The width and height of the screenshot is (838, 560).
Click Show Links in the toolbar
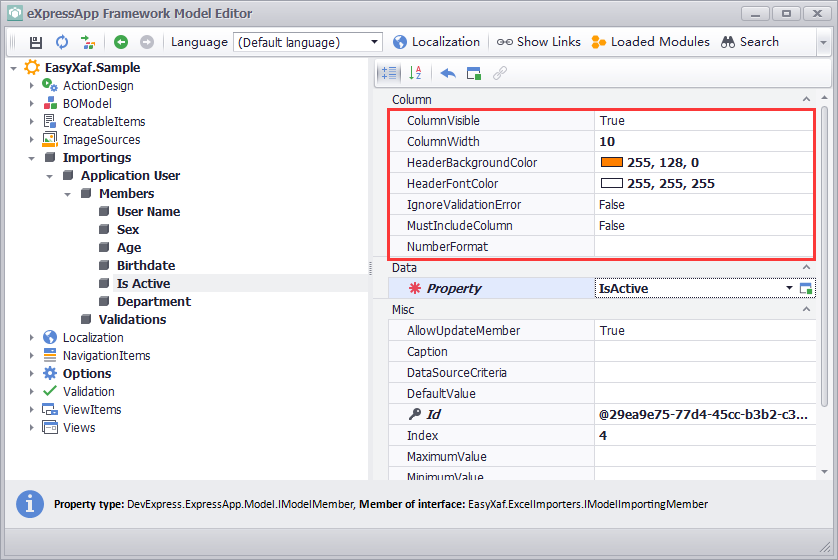tap(538, 42)
